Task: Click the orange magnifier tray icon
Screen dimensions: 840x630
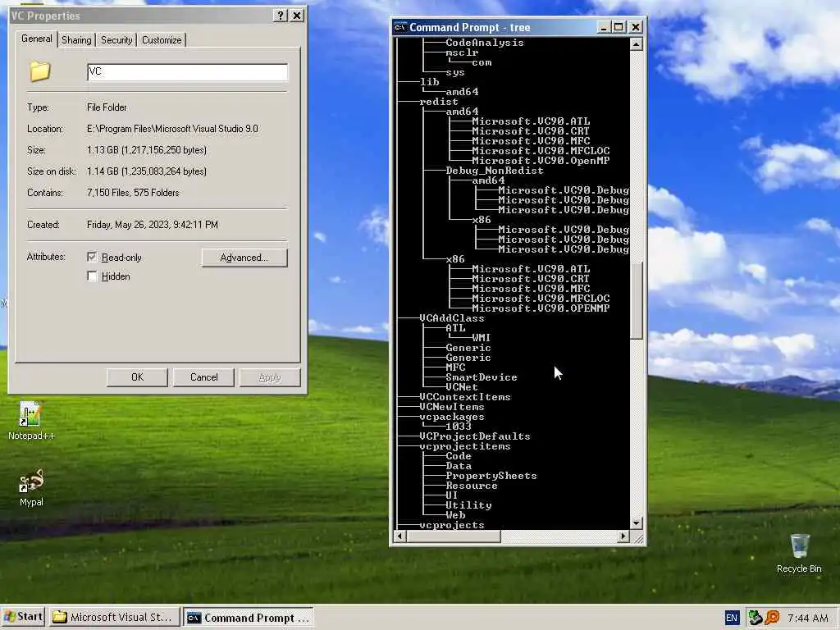Action: click(772, 618)
